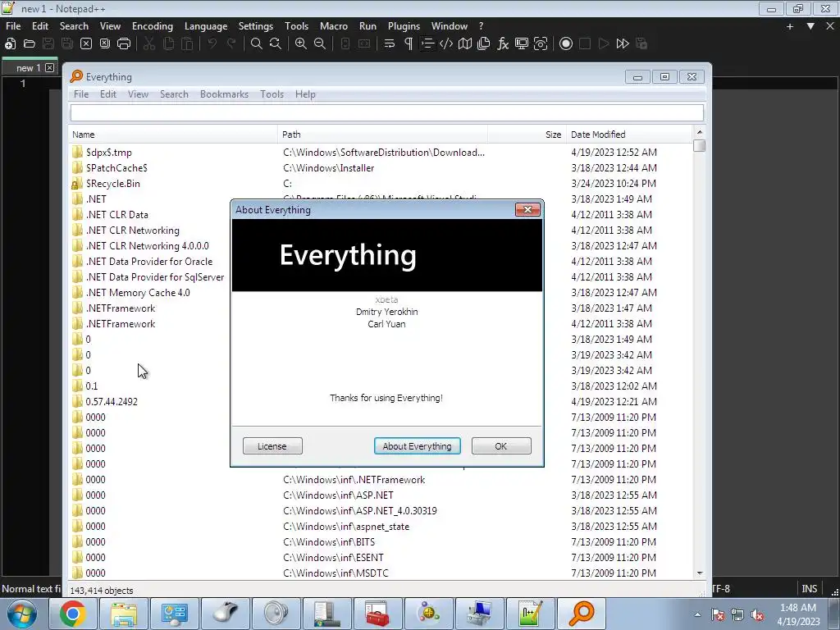Click the plus button at Notepad++ menu bar right
Screen dimensions: 840x630
click(x=790, y=25)
